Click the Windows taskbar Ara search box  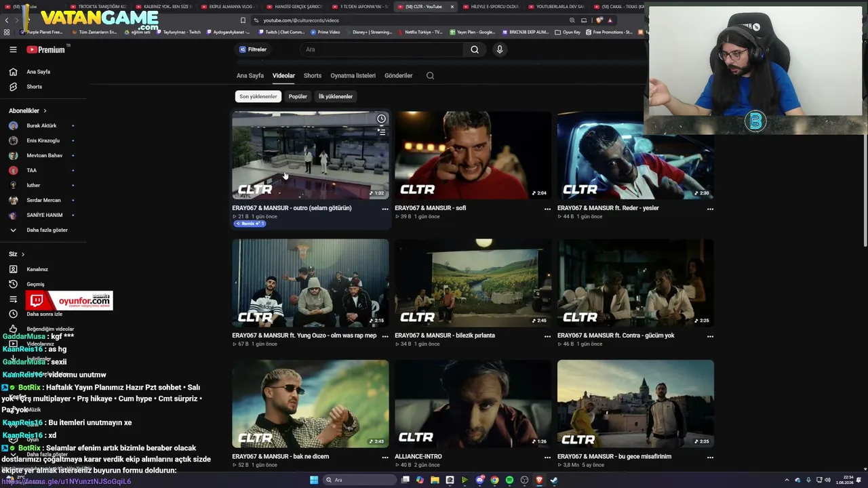click(359, 480)
